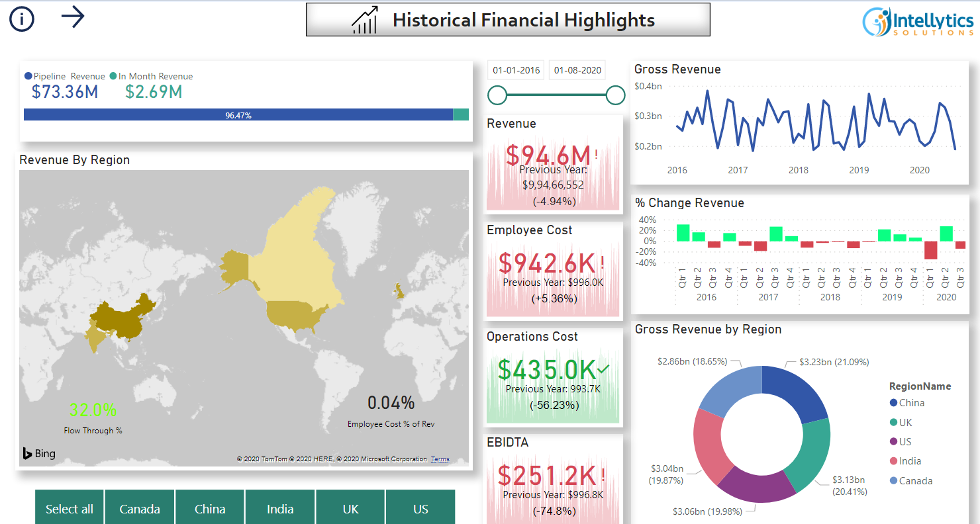
Task: Click the right arrow navigation icon
Action: (73, 17)
